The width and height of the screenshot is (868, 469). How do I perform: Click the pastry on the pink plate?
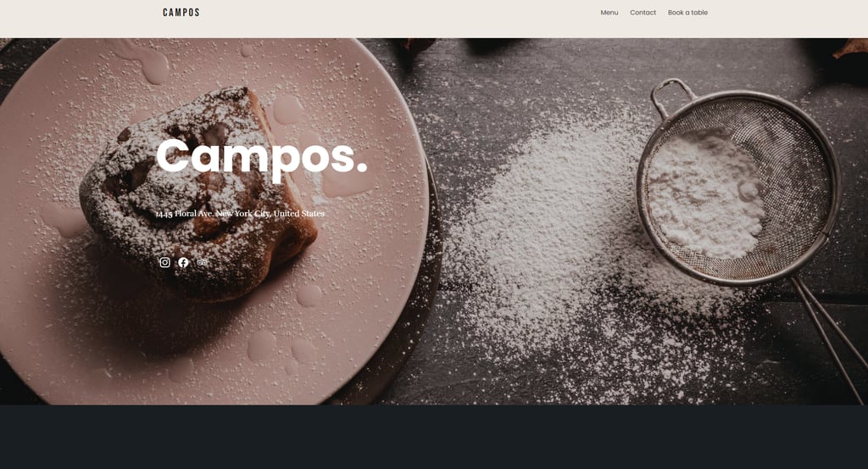[198, 193]
